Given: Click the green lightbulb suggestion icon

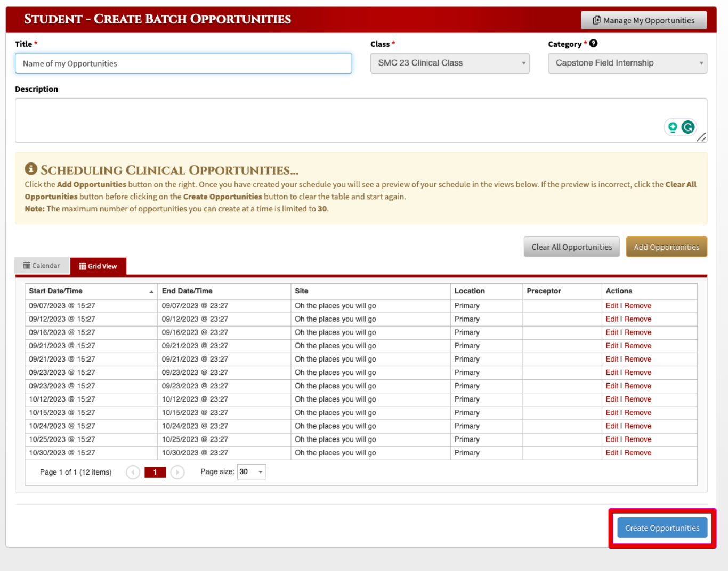Looking at the screenshot, I should (673, 127).
